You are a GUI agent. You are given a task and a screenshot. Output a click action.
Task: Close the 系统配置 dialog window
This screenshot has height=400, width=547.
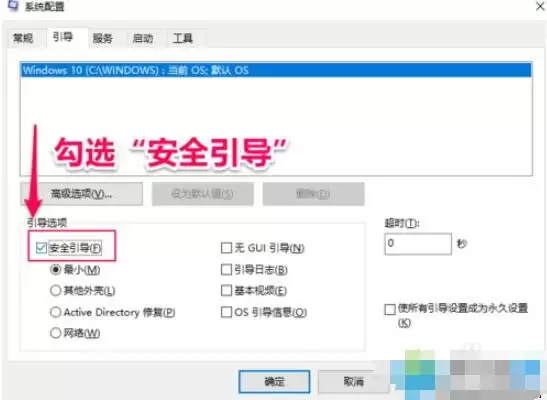click(x=540, y=6)
